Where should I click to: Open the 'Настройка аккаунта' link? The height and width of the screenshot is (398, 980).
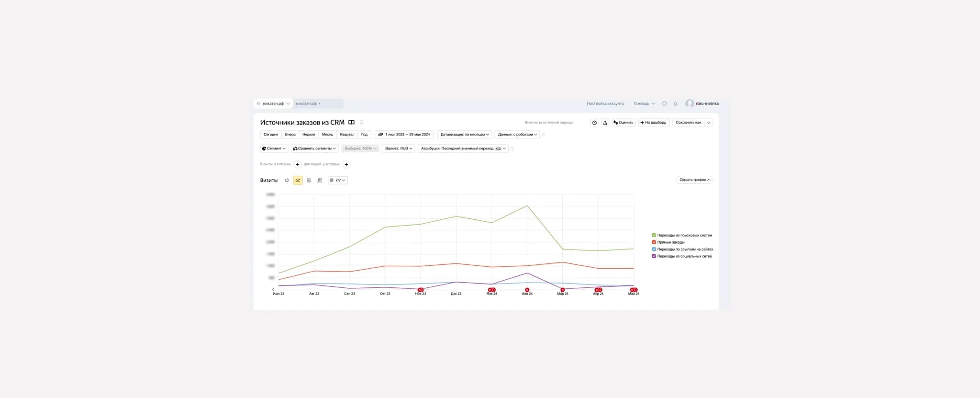[x=605, y=103]
